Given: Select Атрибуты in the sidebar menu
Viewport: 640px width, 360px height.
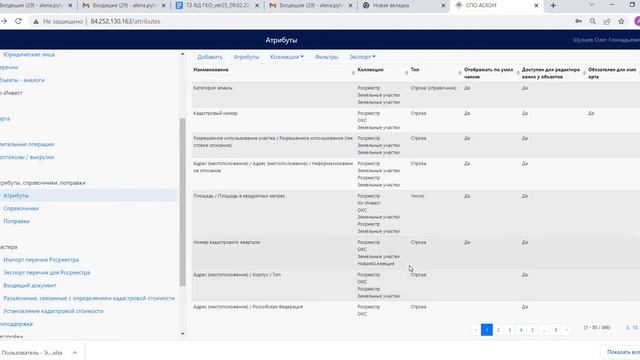Looking at the screenshot, I should pyautogui.click(x=16, y=196).
